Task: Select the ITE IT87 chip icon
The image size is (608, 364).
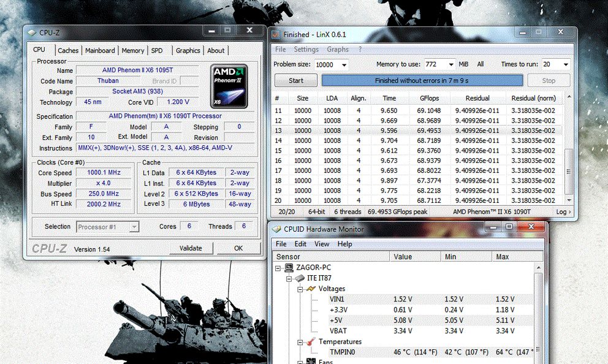Action: coord(300,278)
